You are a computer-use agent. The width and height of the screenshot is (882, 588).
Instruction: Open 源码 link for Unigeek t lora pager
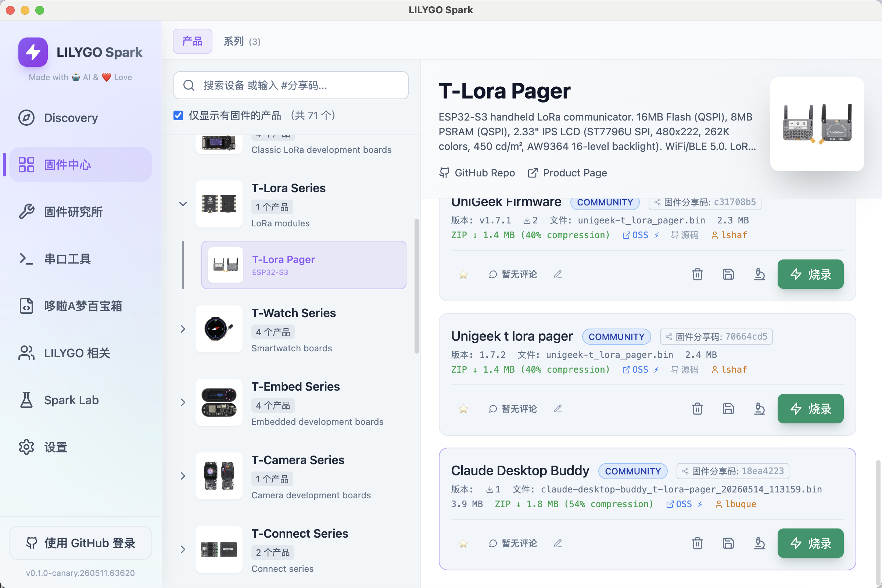pos(685,370)
